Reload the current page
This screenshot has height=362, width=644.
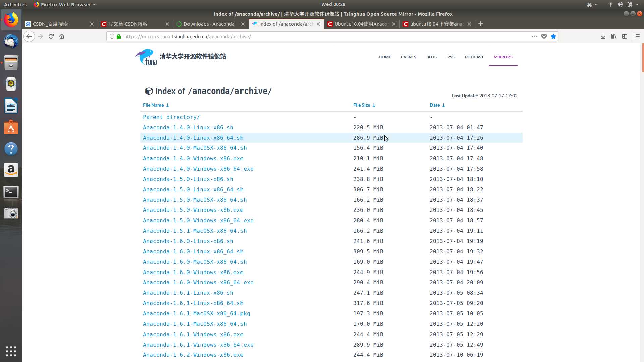click(x=51, y=36)
